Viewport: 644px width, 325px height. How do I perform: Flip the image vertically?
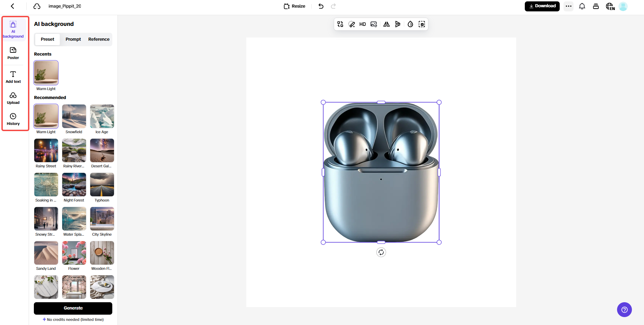pos(398,24)
